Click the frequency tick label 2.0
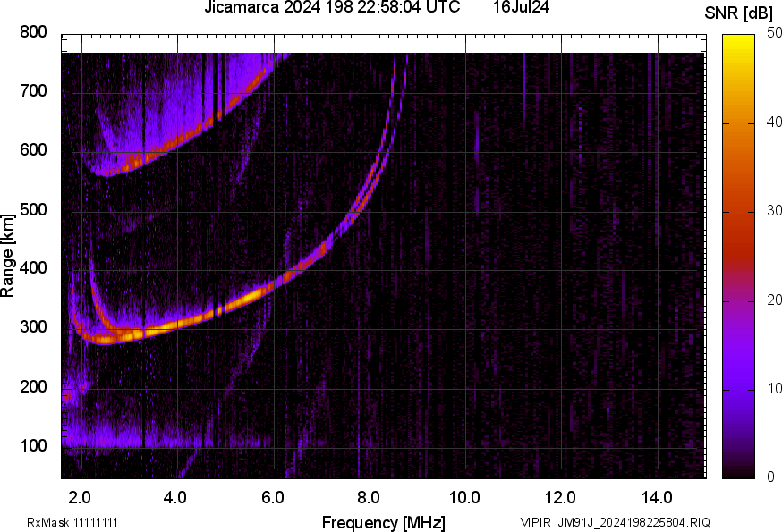This screenshot has width=782, height=532. click(x=80, y=498)
